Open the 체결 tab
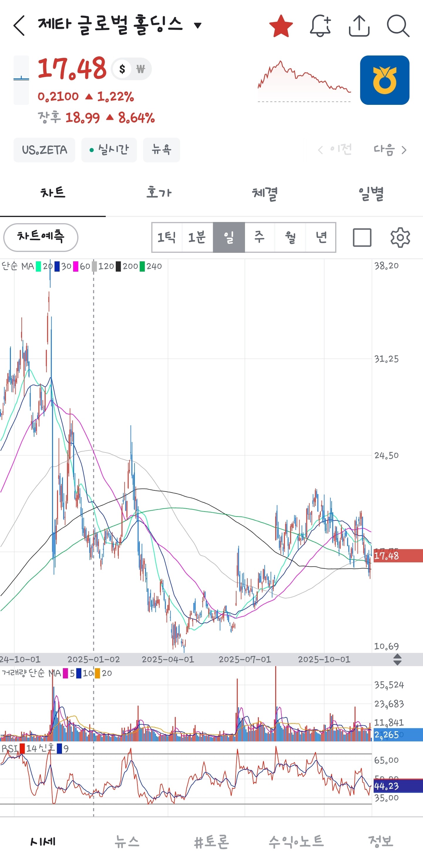The image size is (423, 868). pos(265,193)
